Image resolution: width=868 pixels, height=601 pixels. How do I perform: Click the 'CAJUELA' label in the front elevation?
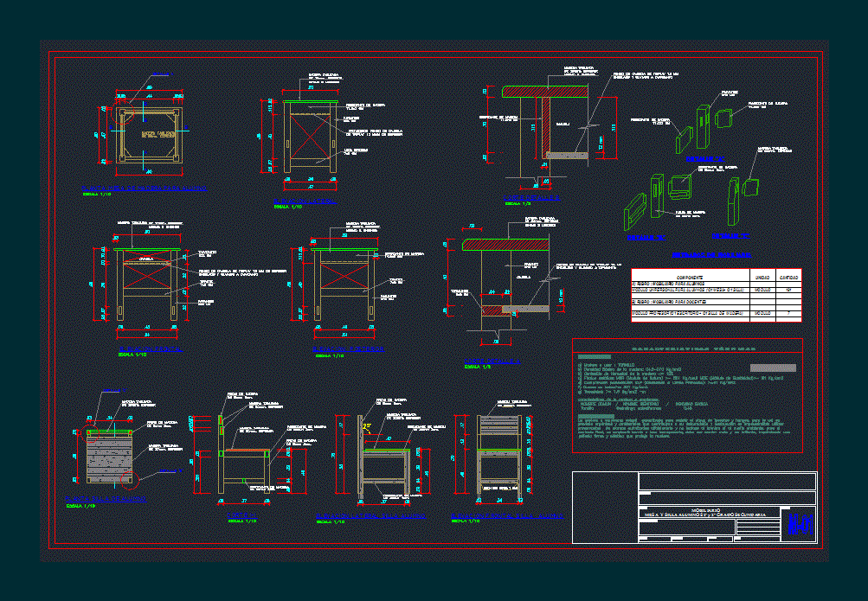coord(146,259)
